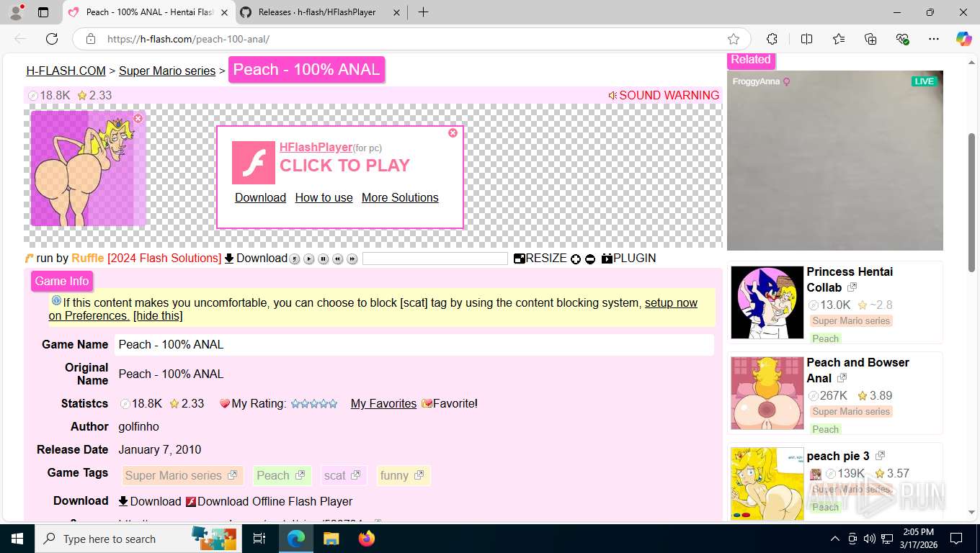The image size is (980, 553).
Task: Click the rewind button in player controls
Action: click(x=338, y=259)
